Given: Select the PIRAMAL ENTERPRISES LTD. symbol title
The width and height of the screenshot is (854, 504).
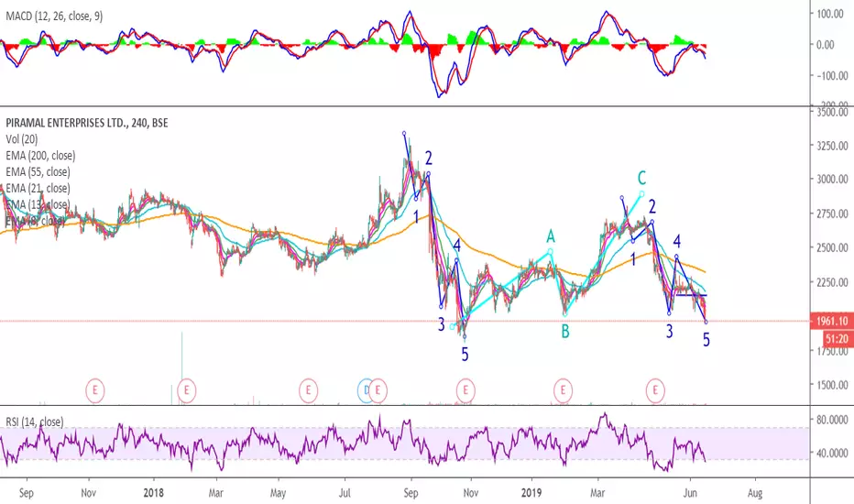Looking at the screenshot, I should 87,123.
